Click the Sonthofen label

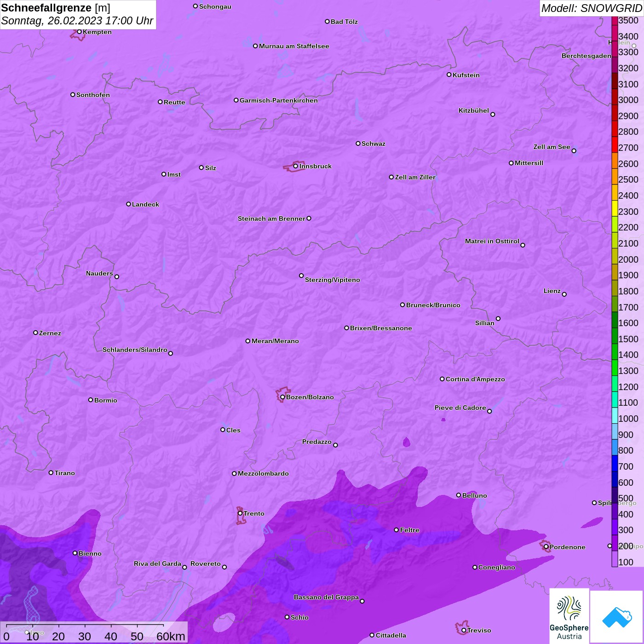93,95
